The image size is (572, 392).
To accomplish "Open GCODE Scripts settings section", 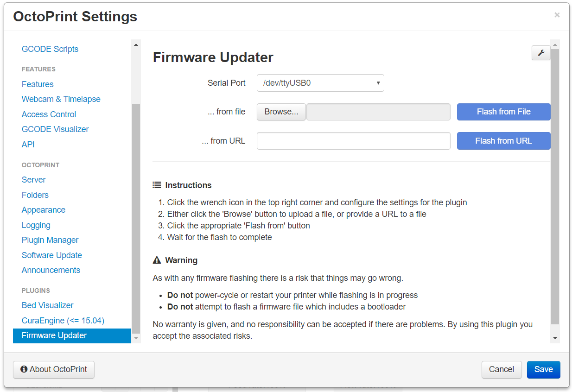I will click(x=50, y=49).
